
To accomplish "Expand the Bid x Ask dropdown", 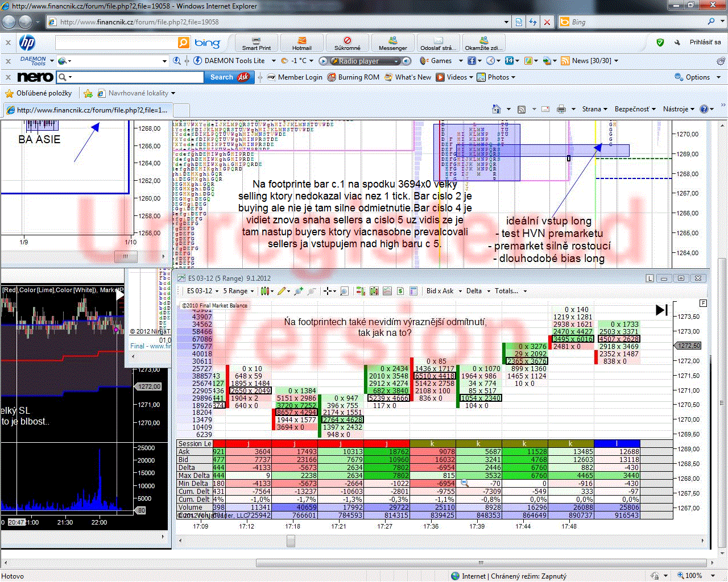I will [x=444, y=291].
